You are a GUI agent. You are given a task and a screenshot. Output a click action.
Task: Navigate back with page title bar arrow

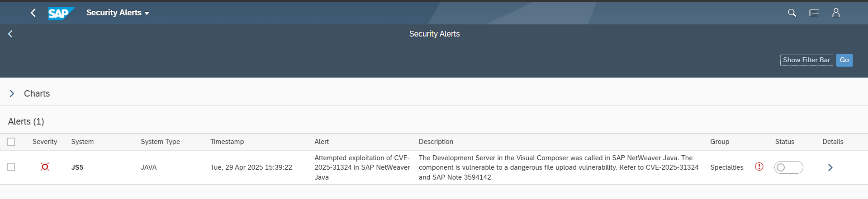10,34
